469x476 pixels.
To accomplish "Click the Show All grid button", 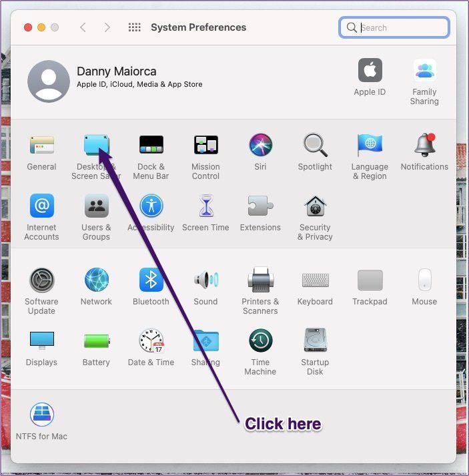I will pyautogui.click(x=134, y=27).
